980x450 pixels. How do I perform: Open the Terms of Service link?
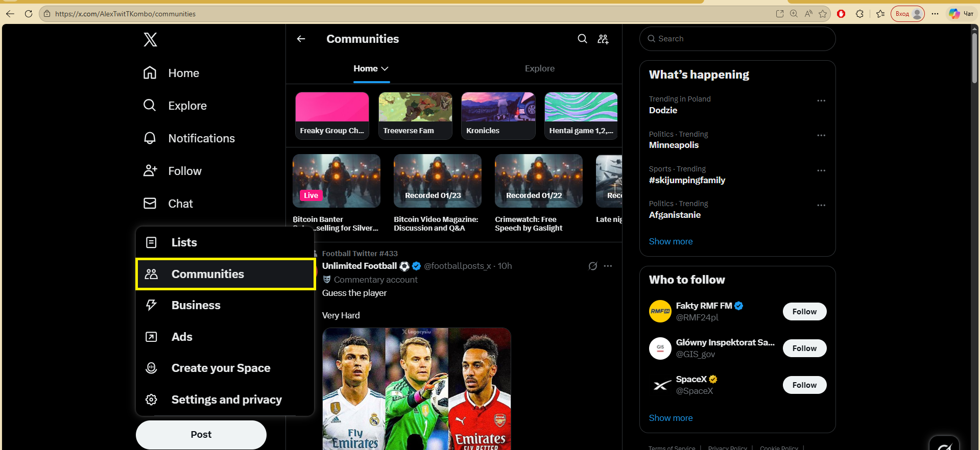[x=672, y=447]
